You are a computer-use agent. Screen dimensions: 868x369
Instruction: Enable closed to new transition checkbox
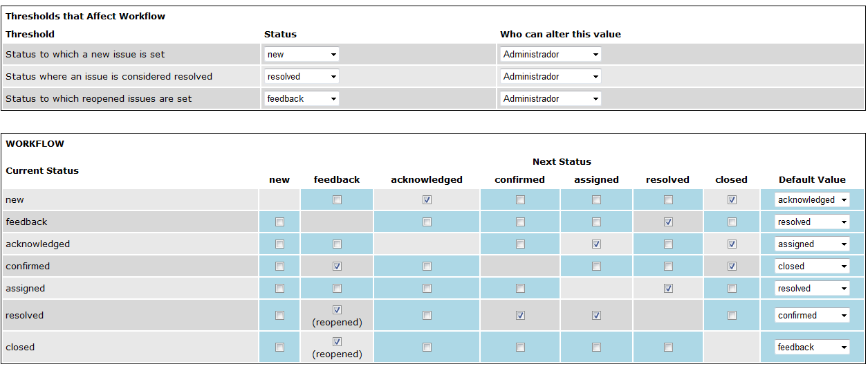click(279, 348)
